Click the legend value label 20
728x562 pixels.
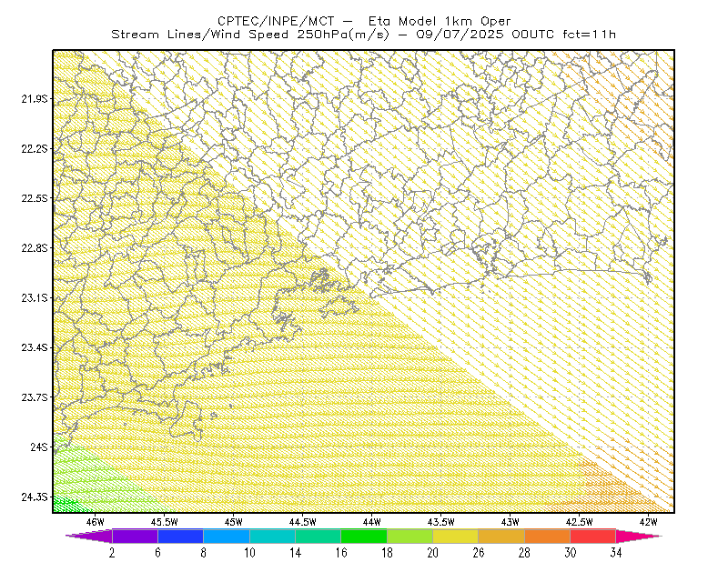[x=433, y=553]
